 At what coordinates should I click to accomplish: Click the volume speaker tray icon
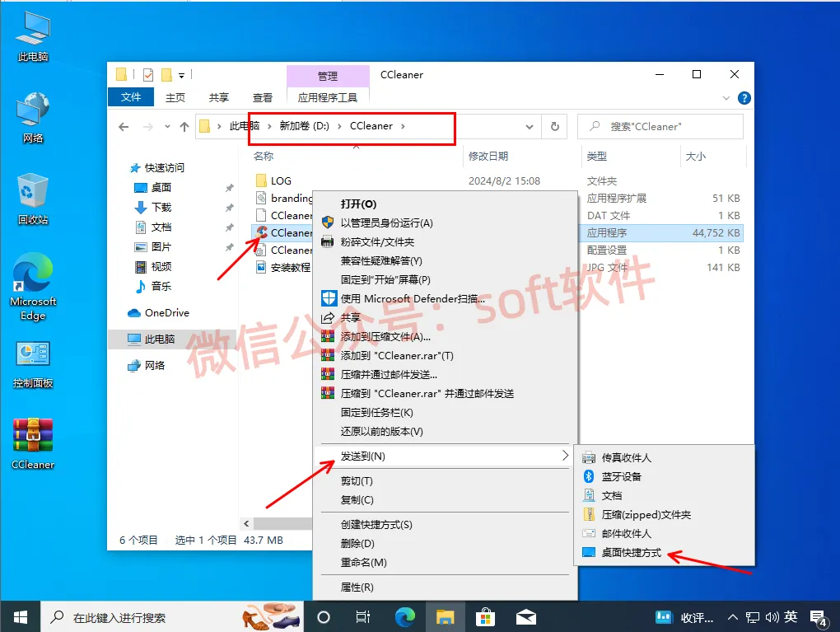click(772, 617)
